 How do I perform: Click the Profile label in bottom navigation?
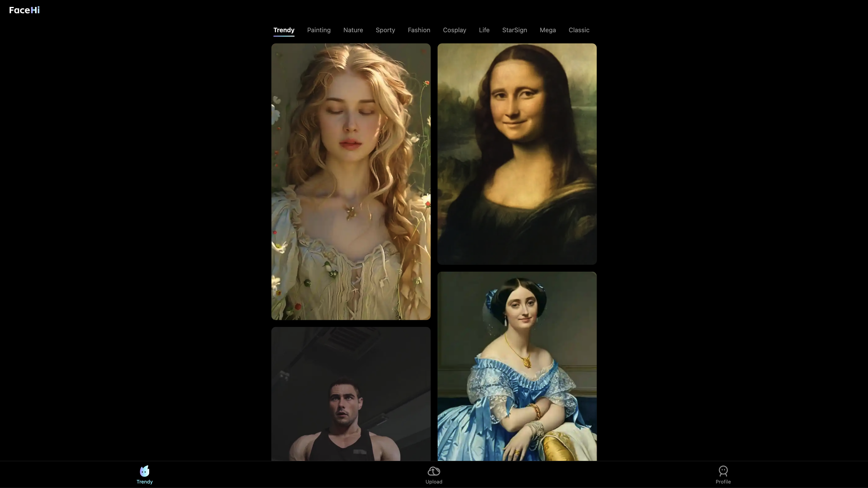[723, 482]
